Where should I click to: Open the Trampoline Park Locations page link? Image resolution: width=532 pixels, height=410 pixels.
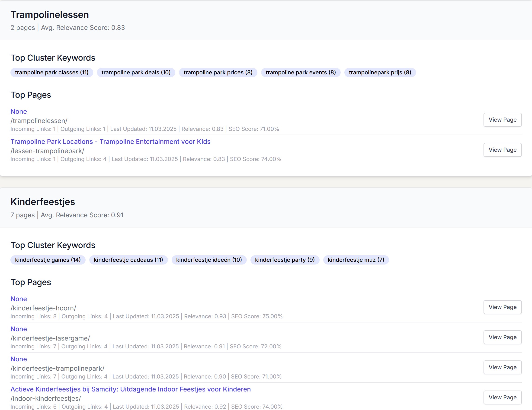pos(110,142)
